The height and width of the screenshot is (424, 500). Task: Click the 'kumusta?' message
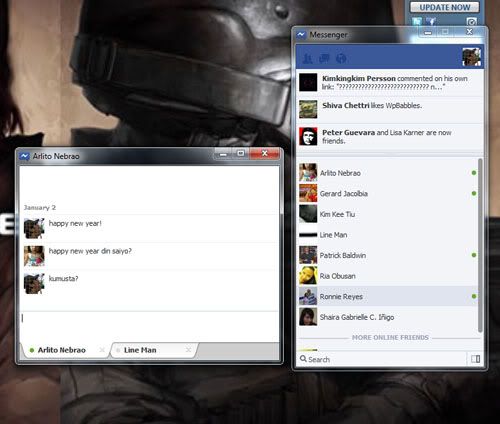pyautogui.click(x=63, y=279)
